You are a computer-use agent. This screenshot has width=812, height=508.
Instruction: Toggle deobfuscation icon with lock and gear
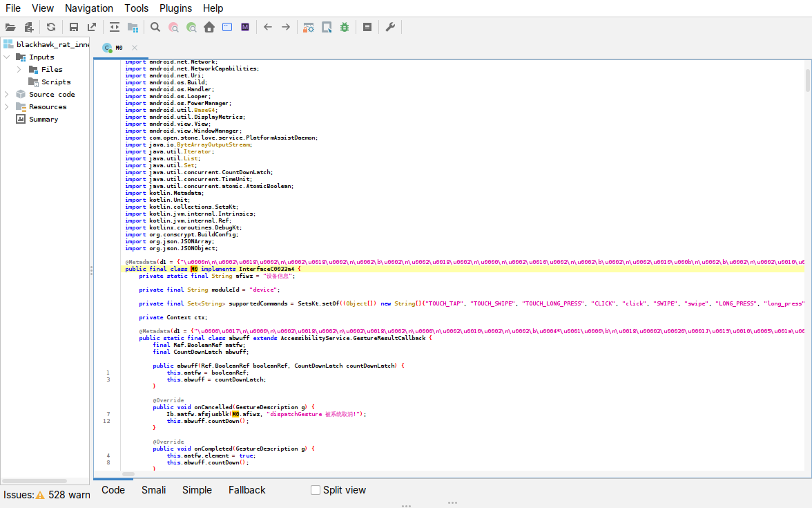click(309, 28)
